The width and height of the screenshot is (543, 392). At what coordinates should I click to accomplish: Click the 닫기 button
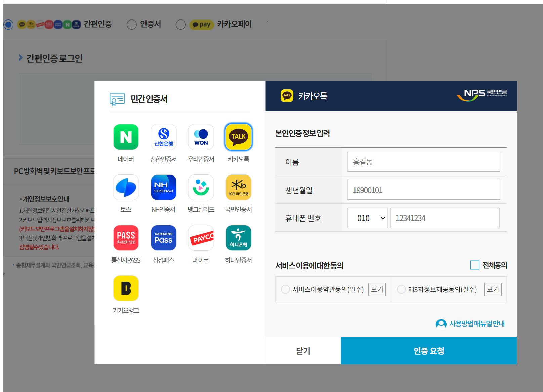click(303, 351)
